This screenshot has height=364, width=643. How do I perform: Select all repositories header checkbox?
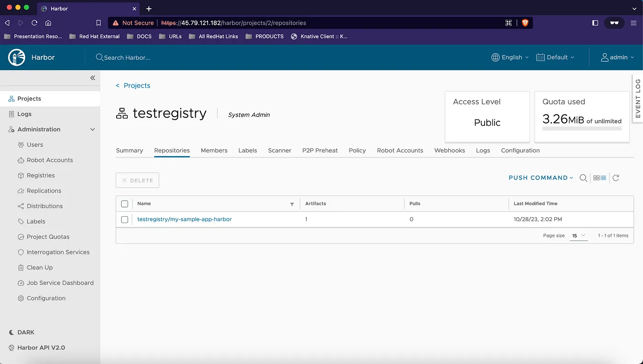(124, 204)
